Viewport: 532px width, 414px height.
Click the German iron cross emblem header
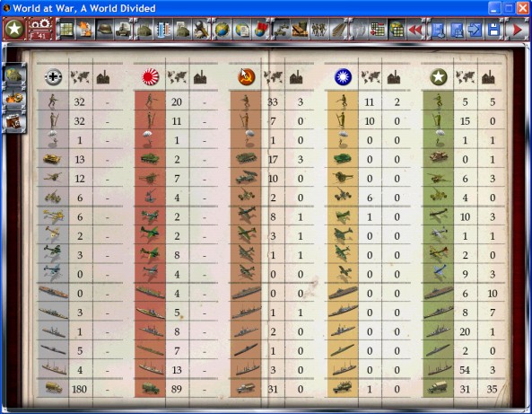point(53,76)
